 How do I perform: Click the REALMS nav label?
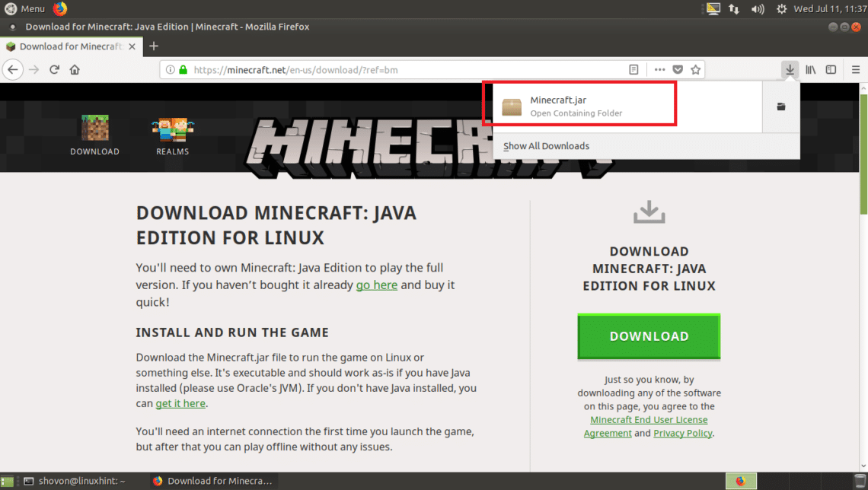[173, 151]
